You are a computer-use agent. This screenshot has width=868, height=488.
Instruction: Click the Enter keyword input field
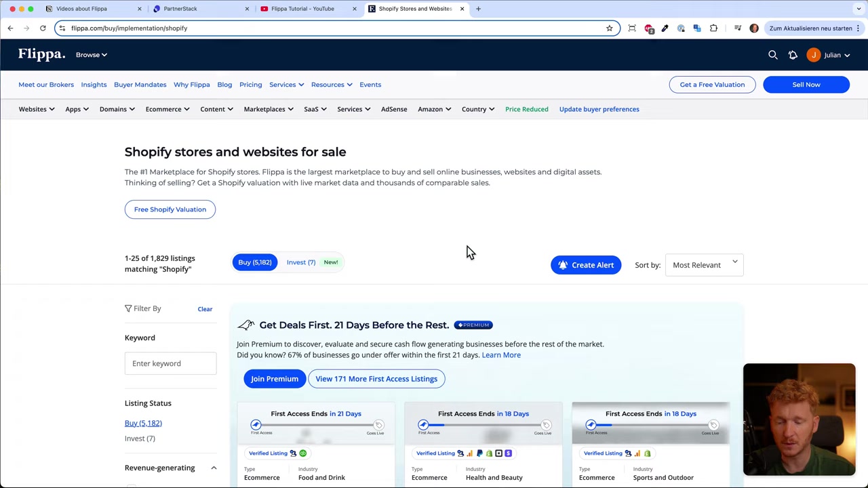tap(170, 363)
